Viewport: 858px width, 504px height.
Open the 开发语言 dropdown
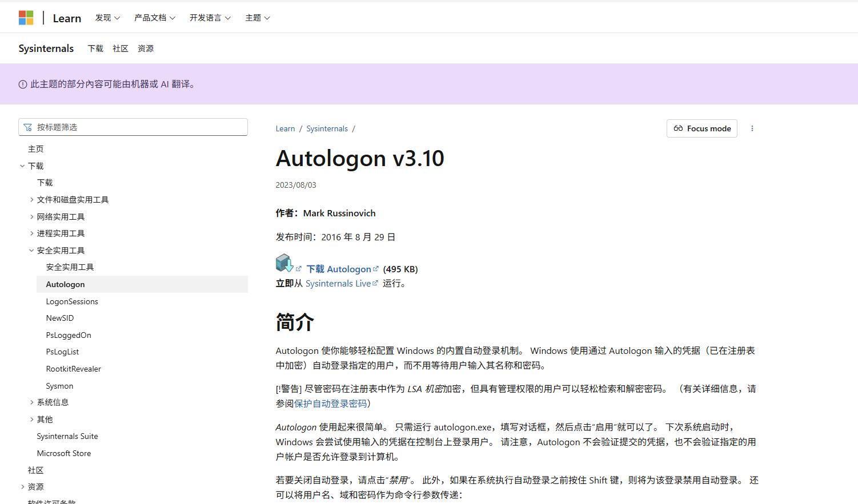(210, 18)
